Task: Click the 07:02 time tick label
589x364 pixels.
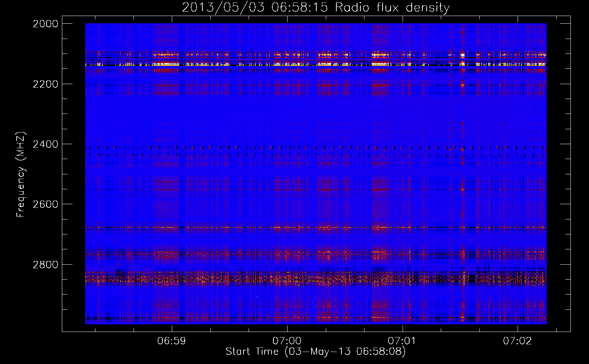Action: pos(517,341)
